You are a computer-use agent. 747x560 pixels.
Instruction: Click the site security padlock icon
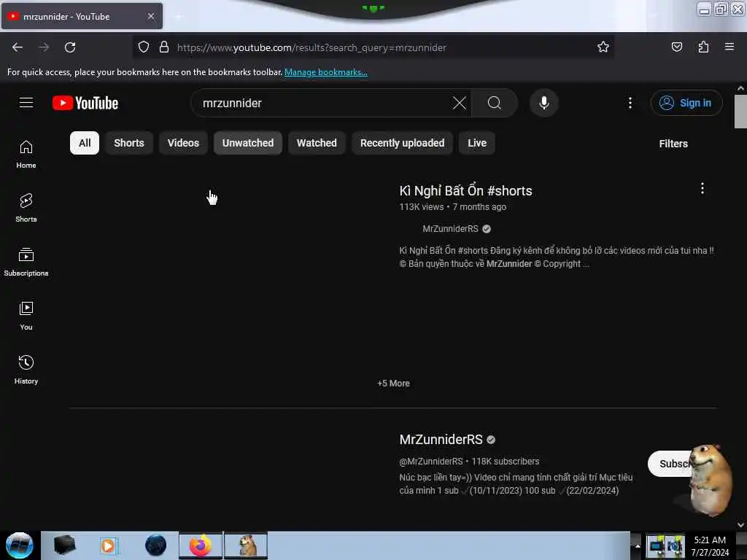click(x=164, y=47)
